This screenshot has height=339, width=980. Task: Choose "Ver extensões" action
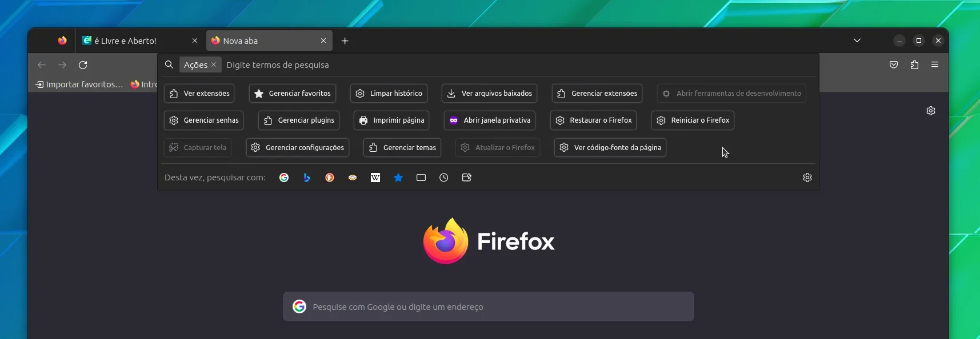[199, 94]
